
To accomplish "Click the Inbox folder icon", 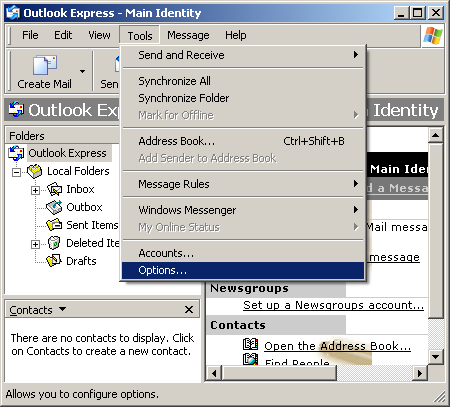I will [55, 189].
